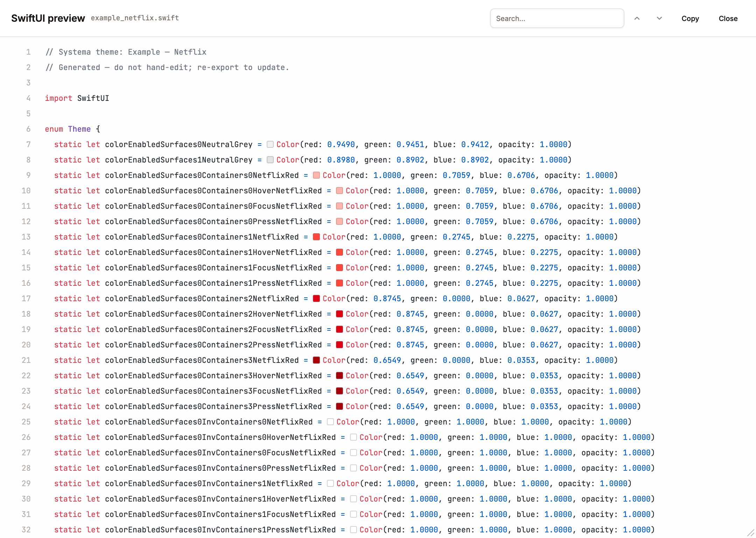Click swatch for colorEnabledSurfaces0Containers0NetflixRed

point(316,175)
